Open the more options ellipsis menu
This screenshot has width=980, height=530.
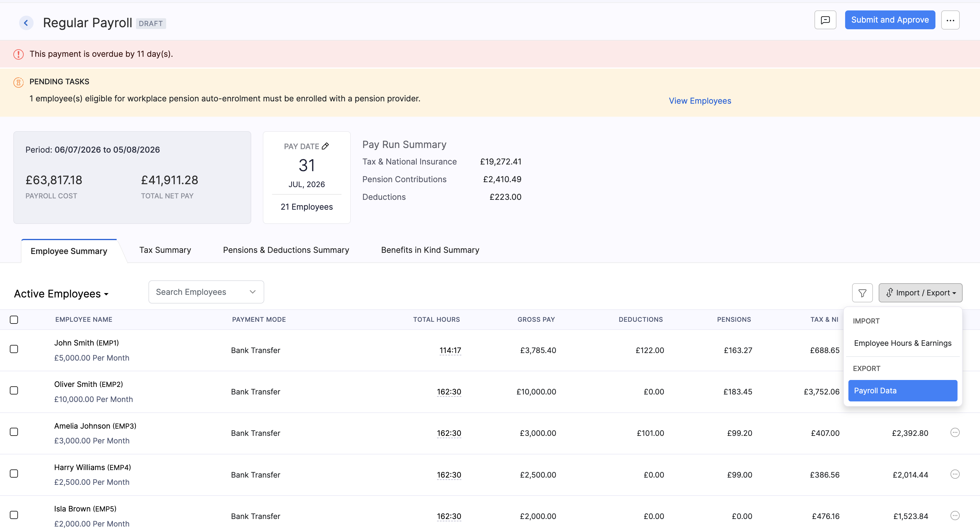[950, 20]
